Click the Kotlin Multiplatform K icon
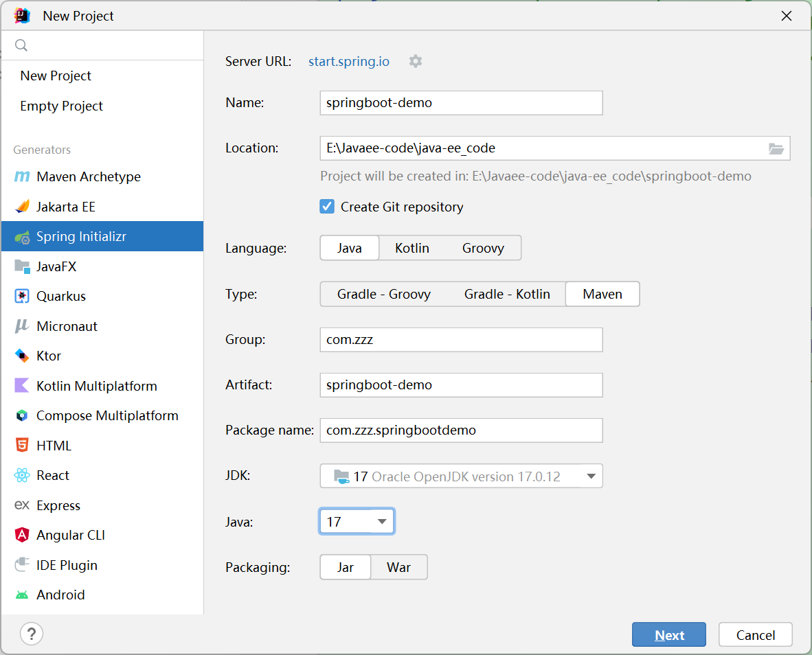 (22, 385)
